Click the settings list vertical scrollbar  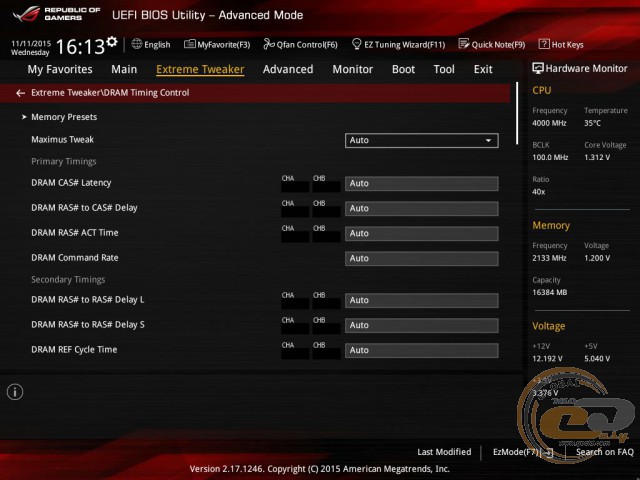coord(517,113)
